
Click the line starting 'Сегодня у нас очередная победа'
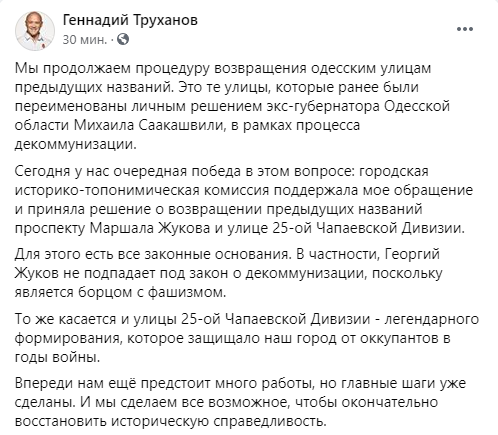pyautogui.click(x=222, y=171)
